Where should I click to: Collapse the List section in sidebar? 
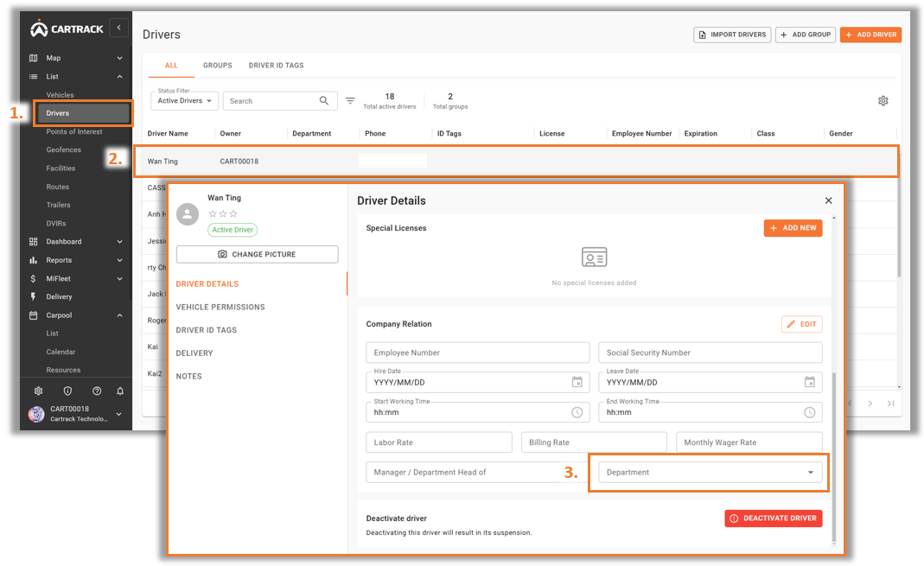click(x=119, y=77)
